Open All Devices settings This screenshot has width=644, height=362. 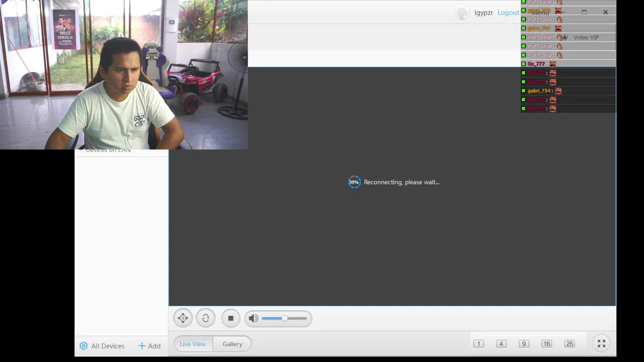102,346
